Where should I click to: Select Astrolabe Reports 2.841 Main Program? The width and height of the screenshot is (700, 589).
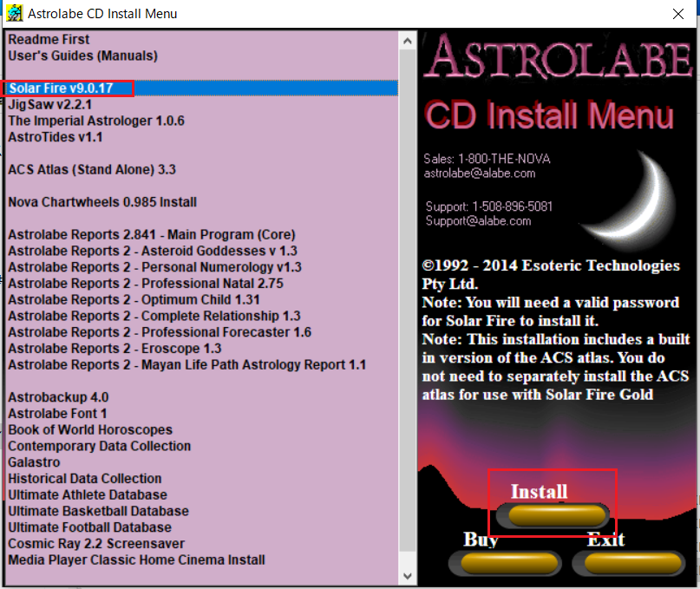point(151,234)
